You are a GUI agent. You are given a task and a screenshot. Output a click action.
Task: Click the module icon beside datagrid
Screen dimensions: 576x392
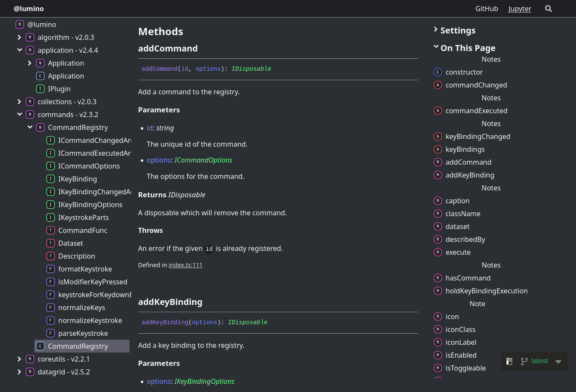30,372
